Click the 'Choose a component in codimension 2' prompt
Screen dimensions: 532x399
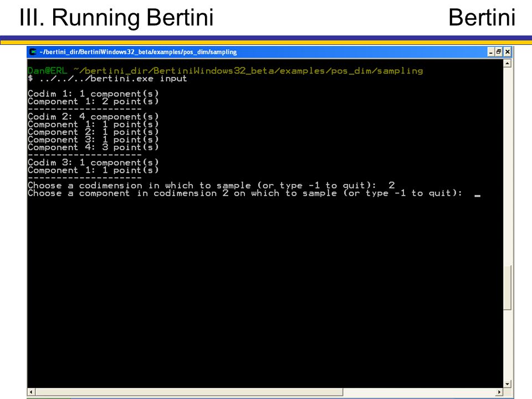(245, 193)
